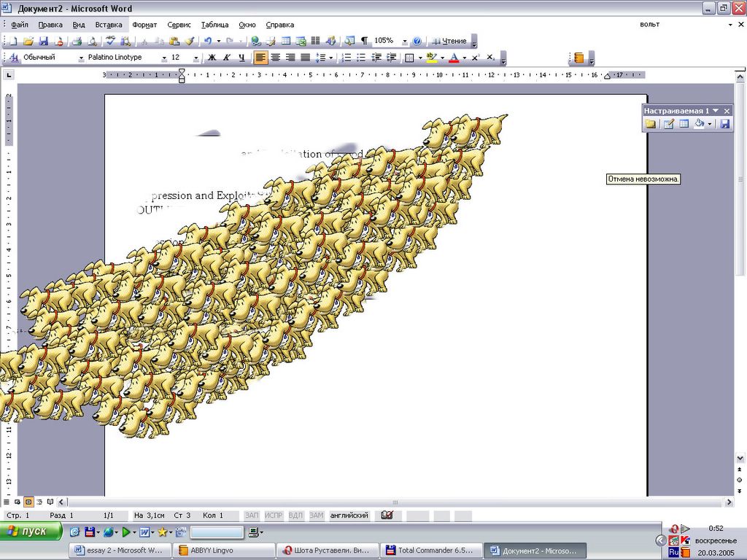Switch to Шота Руставели browser taskbar button

point(328,551)
